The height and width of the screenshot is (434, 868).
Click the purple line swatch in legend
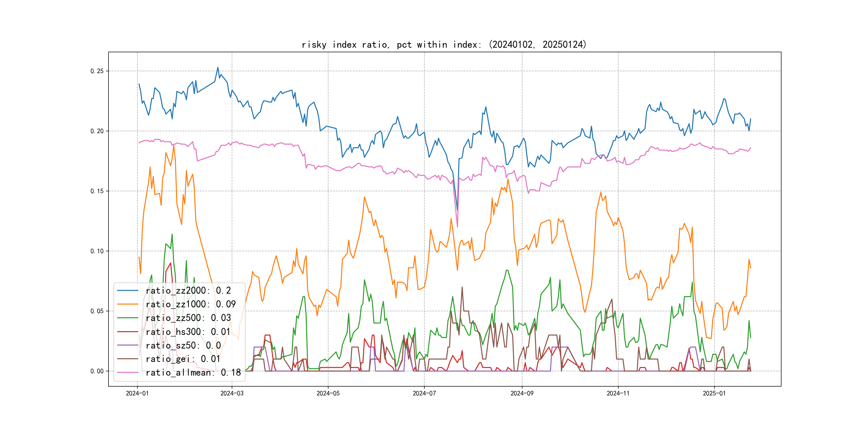point(128,345)
